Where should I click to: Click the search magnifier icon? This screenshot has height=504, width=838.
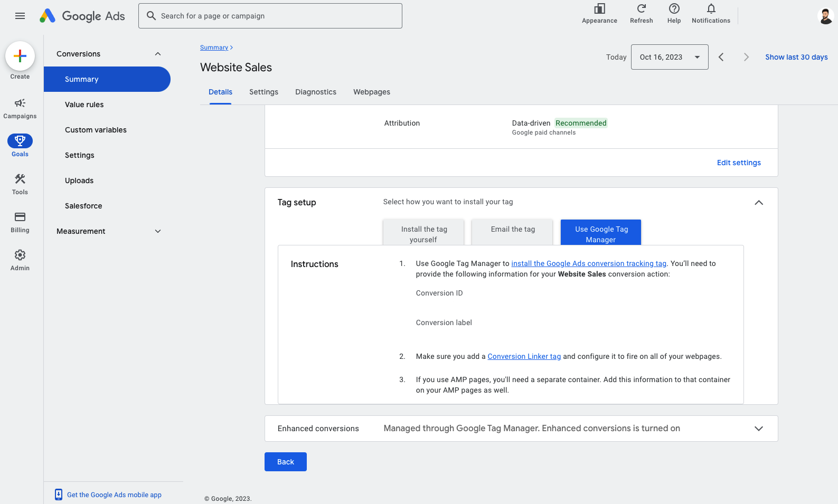pos(151,16)
